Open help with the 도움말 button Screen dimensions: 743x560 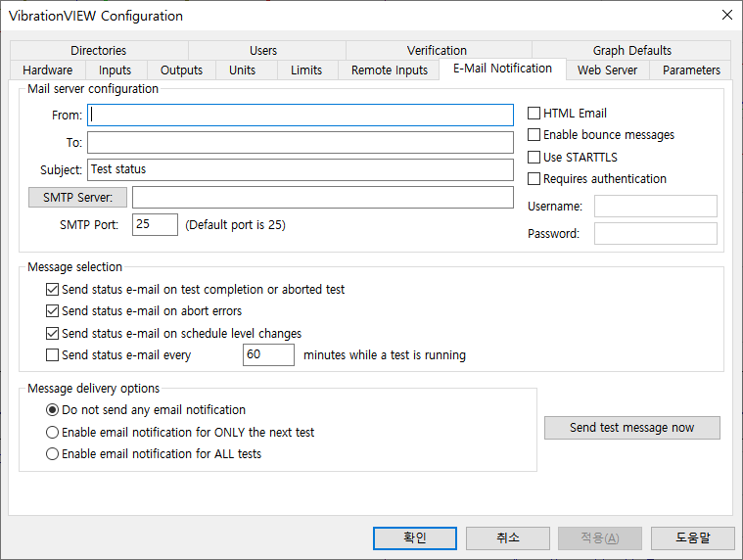click(692, 538)
